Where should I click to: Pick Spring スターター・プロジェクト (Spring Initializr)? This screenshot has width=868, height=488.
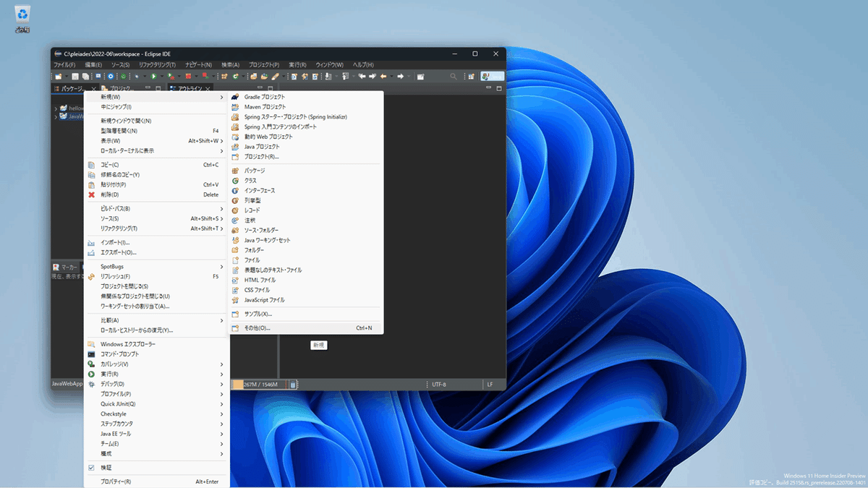(x=306, y=117)
